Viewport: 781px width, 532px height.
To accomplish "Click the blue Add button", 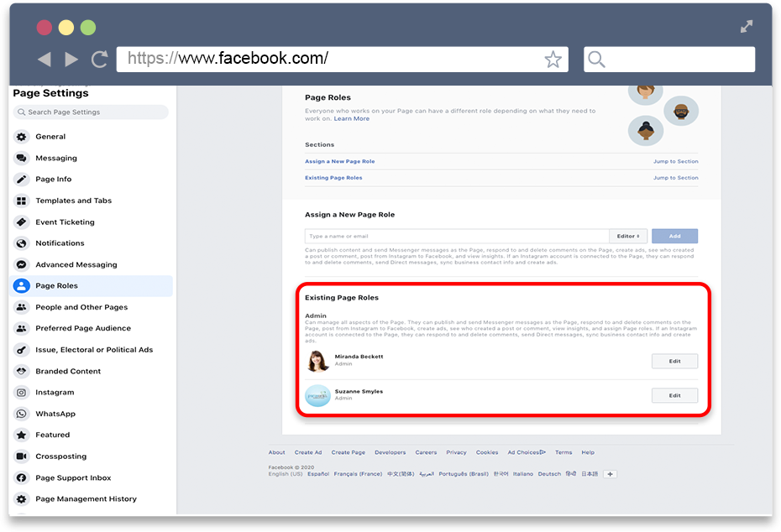I will click(674, 236).
